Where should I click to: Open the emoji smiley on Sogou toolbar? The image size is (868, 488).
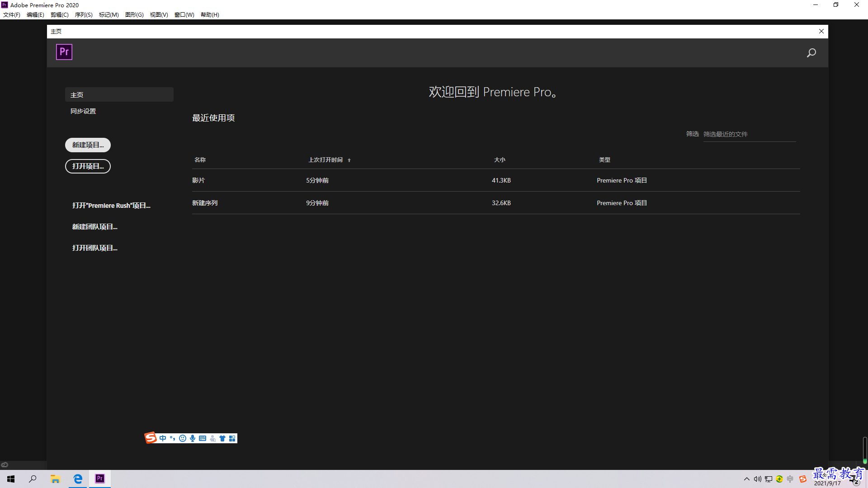[183, 438]
